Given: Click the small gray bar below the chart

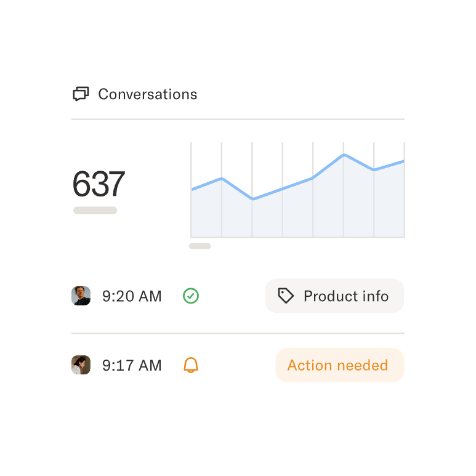Looking at the screenshot, I should pos(200,246).
